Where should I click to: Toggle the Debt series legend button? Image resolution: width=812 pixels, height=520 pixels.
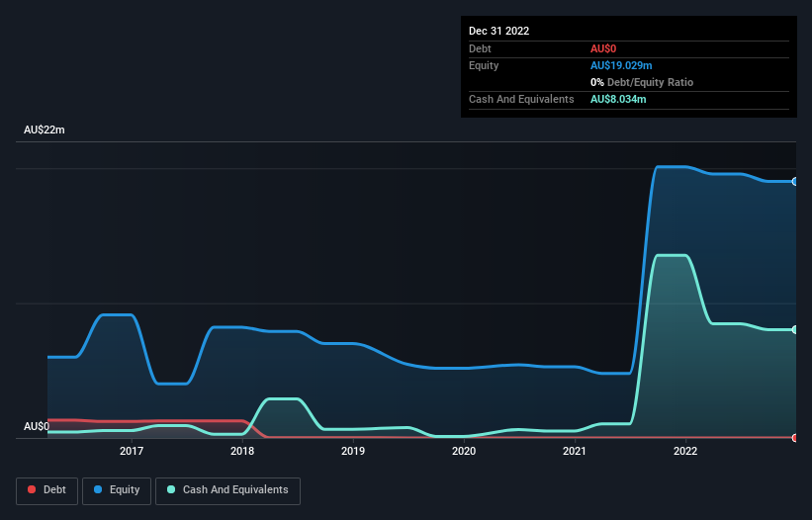46,490
